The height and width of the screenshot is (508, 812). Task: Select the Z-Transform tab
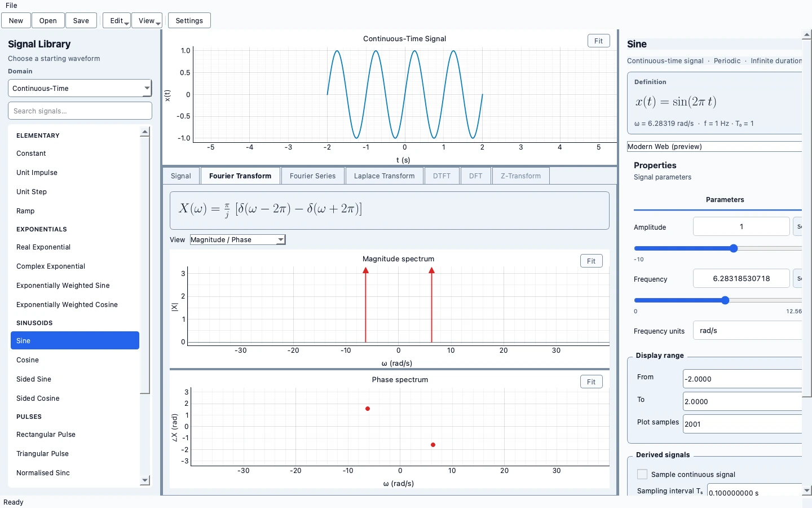point(520,176)
